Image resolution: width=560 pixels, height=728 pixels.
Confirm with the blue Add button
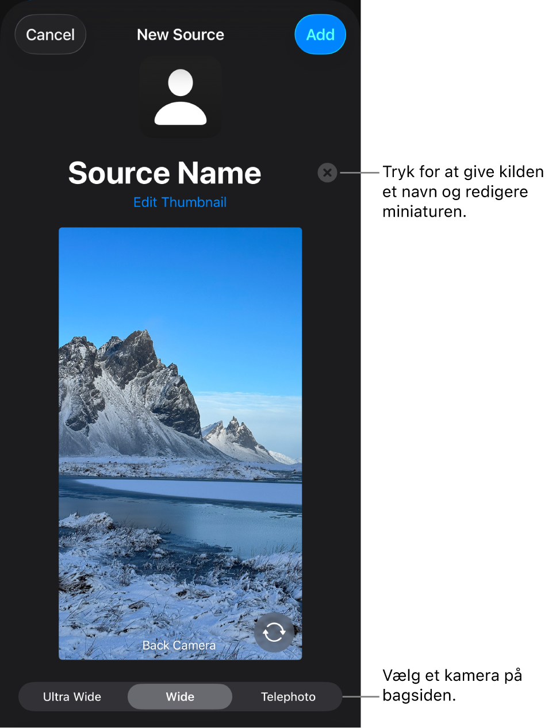pos(320,35)
